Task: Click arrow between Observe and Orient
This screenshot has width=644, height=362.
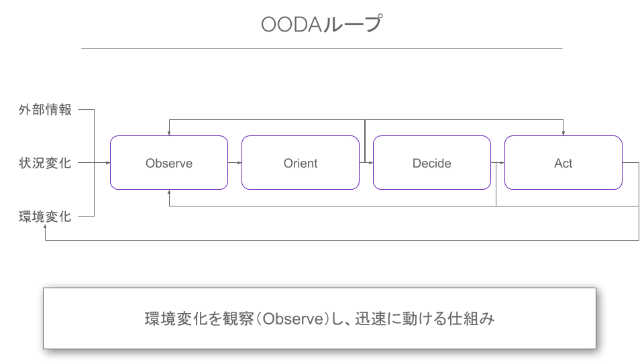Action: tap(235, 163)
